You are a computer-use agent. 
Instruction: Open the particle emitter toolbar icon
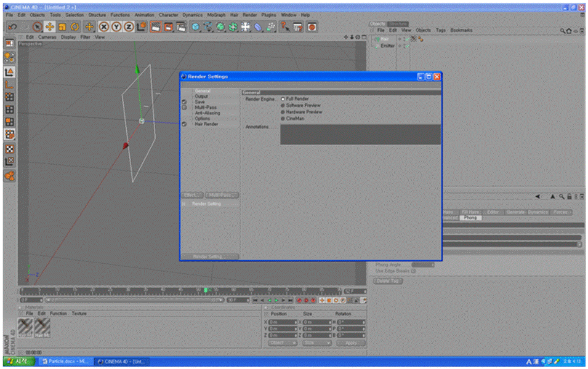click(x=271, y=27)
